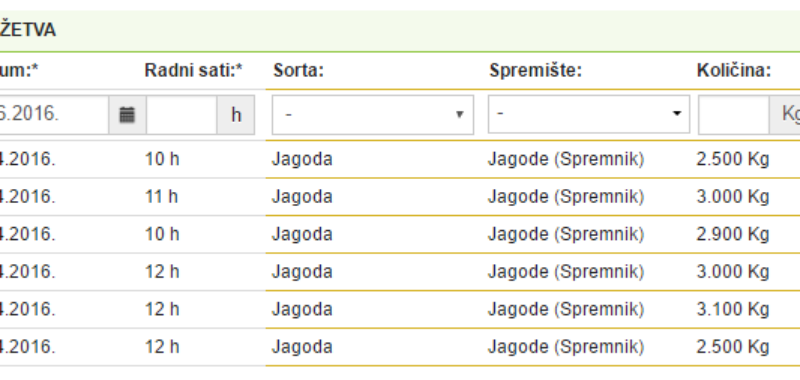Click the Kg unit addon
This screenshot has height=380, width=800.
pos(785,115)
